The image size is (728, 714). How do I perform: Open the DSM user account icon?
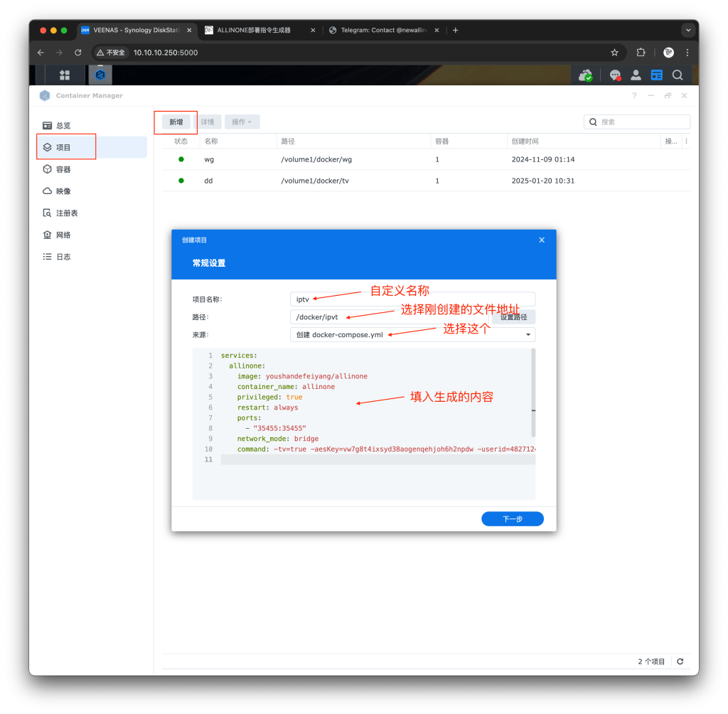(x=636, y=75)
